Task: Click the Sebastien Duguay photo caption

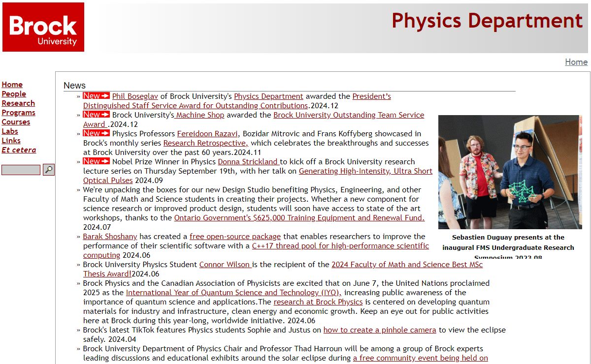Action: [x=508, y=247]
